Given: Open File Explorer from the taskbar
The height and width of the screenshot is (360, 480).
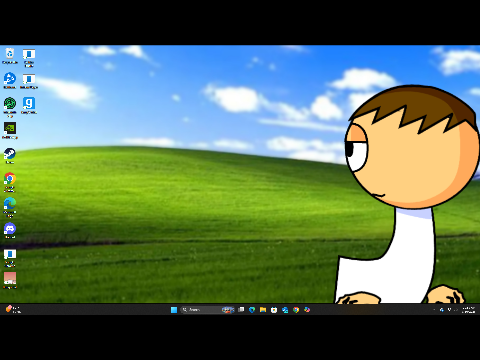Looking at the screenshot, I should [x=263, y=310].
